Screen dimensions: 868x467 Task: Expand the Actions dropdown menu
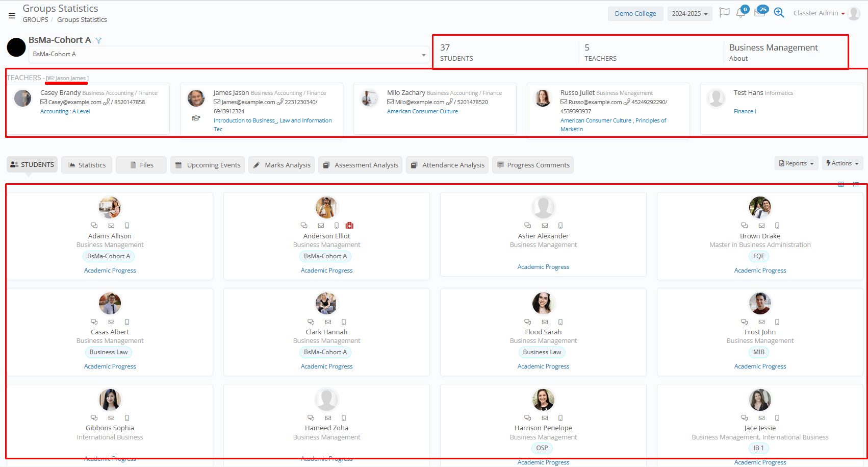(x=842, y=163)
